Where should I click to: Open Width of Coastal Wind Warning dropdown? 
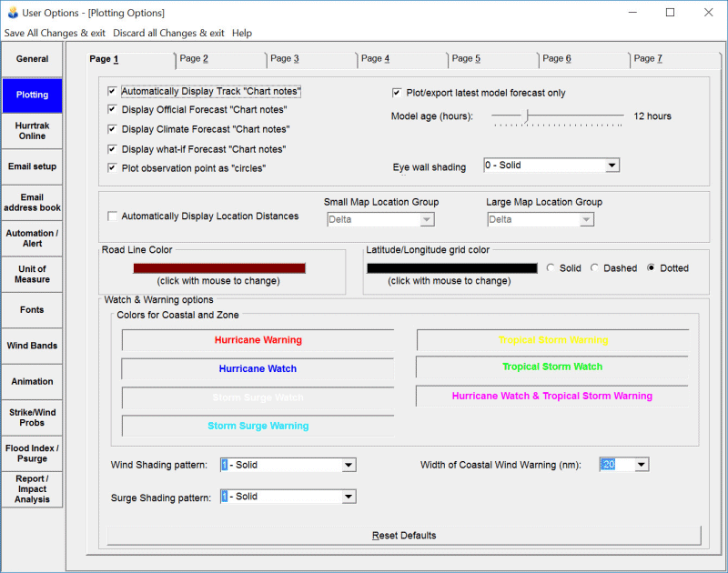point(642,465)
